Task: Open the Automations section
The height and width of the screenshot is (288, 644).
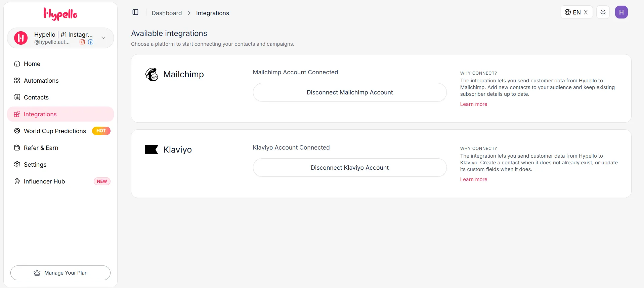Action: pos(60,81)
